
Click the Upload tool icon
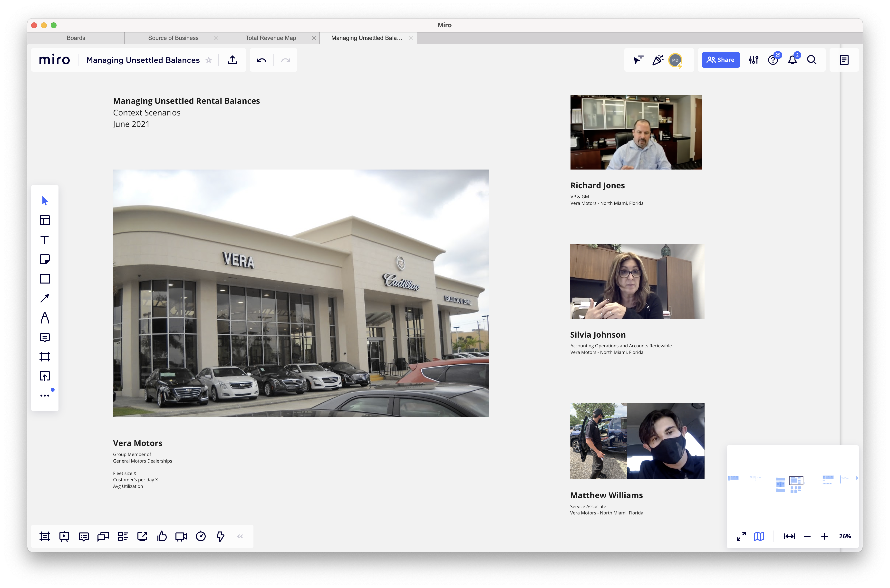pos(45,376)
